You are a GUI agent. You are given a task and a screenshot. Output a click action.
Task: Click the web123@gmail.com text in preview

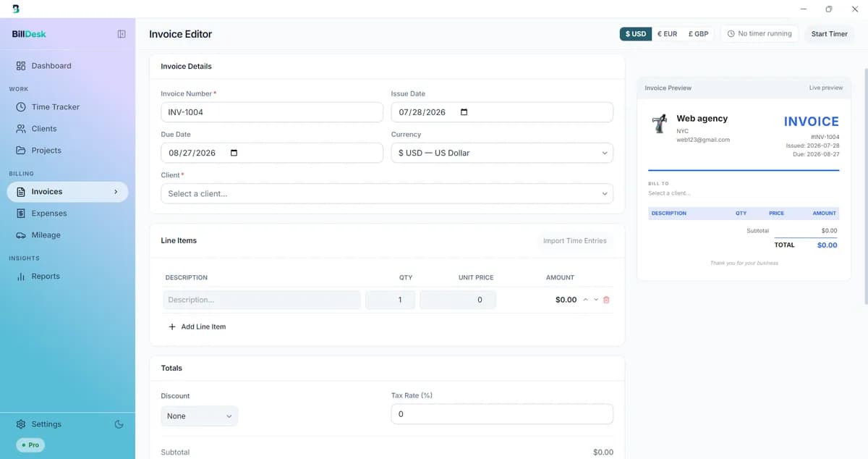(x=703, y=140)
